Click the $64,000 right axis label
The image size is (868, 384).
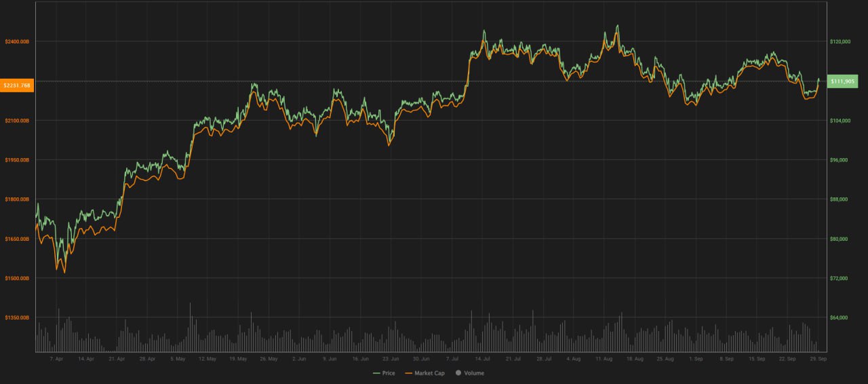840,318
